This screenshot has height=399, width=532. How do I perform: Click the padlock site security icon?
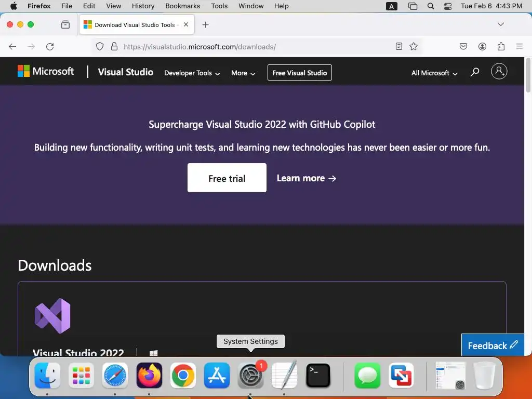[114, 46]
